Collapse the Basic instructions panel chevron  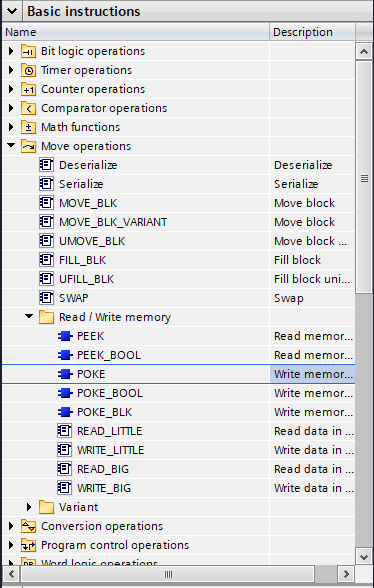click(12, 11)
